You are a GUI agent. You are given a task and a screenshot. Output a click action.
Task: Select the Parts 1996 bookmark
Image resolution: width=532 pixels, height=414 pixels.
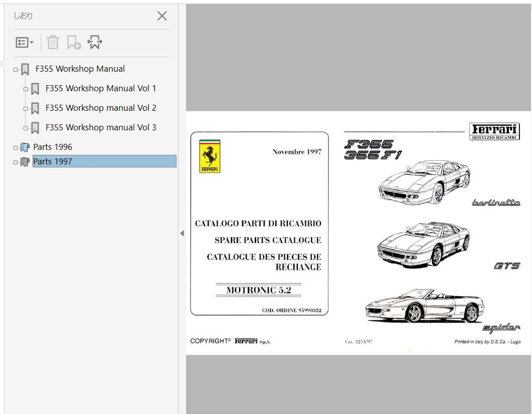click(53, 147)
